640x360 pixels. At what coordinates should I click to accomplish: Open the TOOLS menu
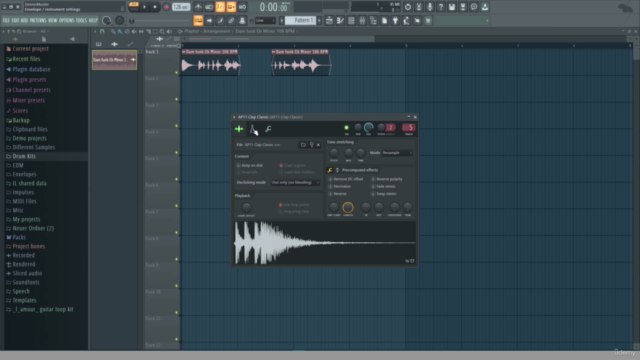point(82,20)
